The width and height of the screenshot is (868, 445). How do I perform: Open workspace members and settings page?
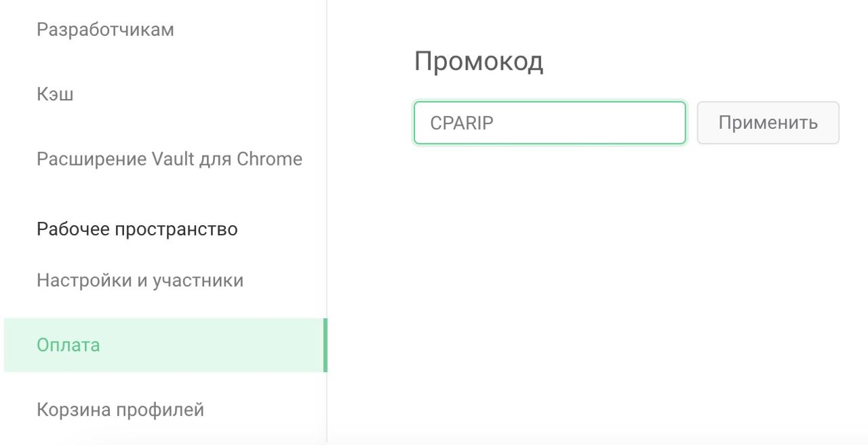140,280
